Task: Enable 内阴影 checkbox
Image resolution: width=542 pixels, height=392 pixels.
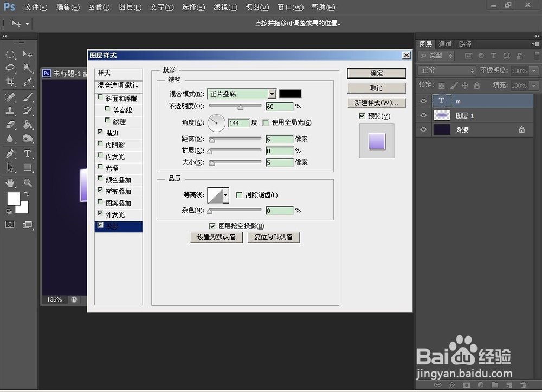Action: (100, 143)
